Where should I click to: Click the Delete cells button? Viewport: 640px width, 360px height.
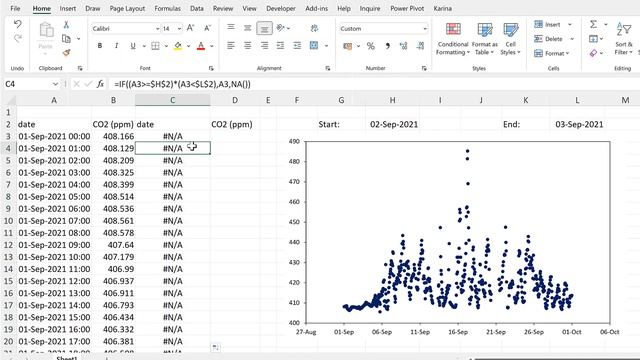pyautogui.click(x=549, y=39)
